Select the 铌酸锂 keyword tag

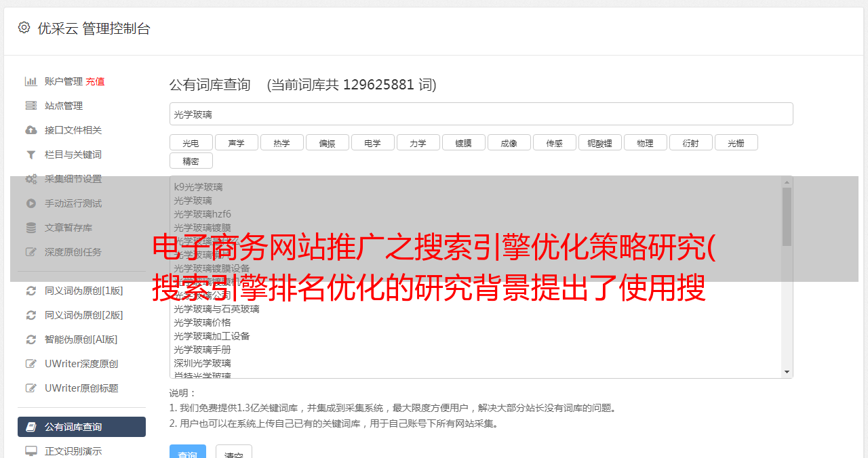pyautogui.click(x=599, y=142)
